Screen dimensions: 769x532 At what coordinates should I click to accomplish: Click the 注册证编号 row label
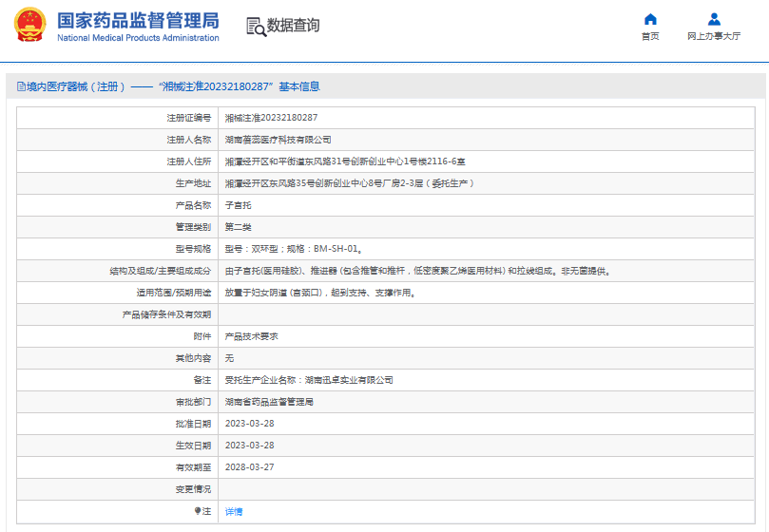(189, 118)
